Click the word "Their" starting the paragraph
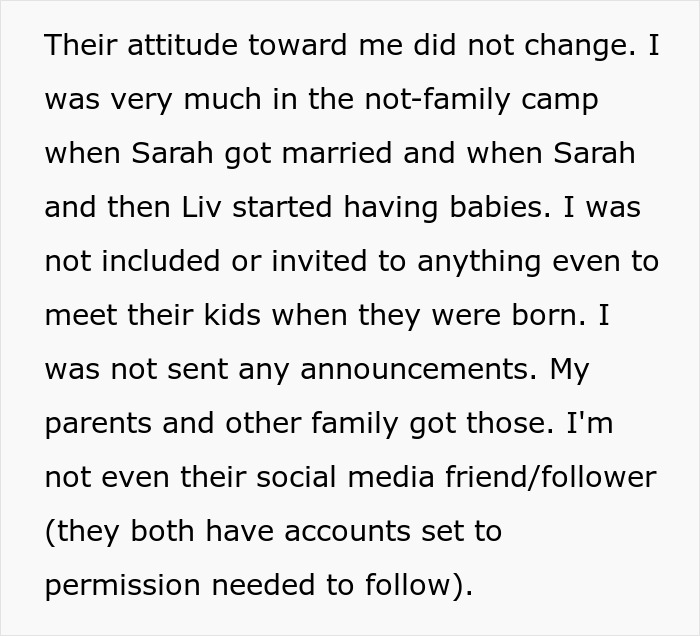The height and width of the screenshot is (636, 700). coord(86,47)
